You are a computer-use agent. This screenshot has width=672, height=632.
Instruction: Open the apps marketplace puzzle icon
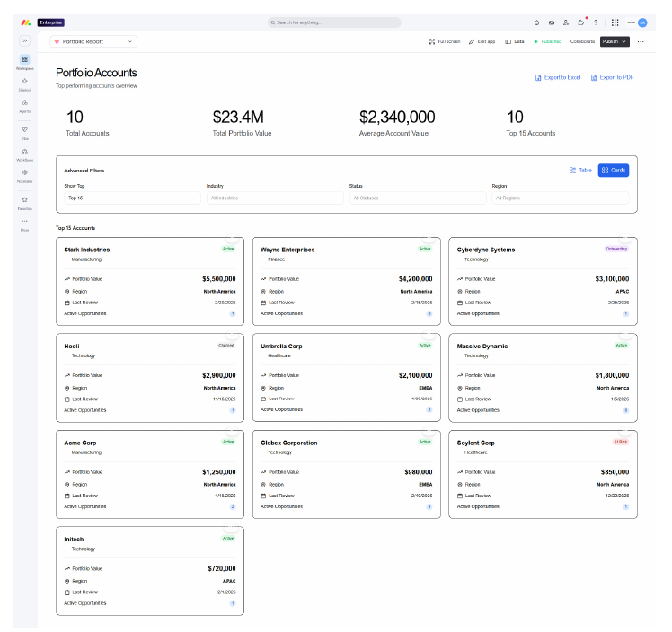(580, 22)
